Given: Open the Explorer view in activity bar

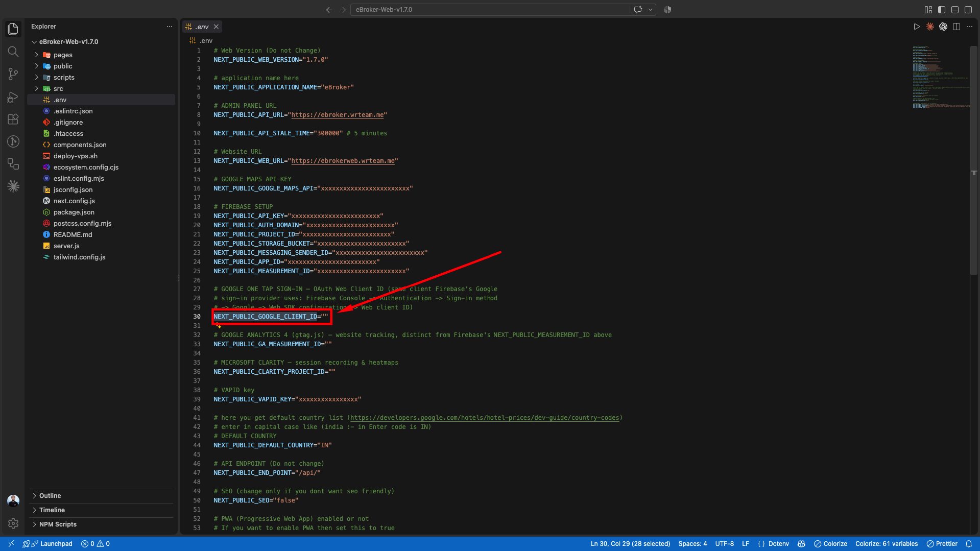Looking at the screenshot, I should 13,29.
